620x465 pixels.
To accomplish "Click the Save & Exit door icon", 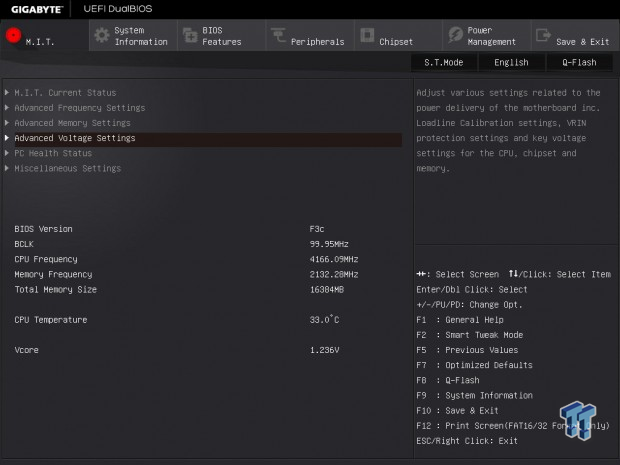I will (543, 35).
